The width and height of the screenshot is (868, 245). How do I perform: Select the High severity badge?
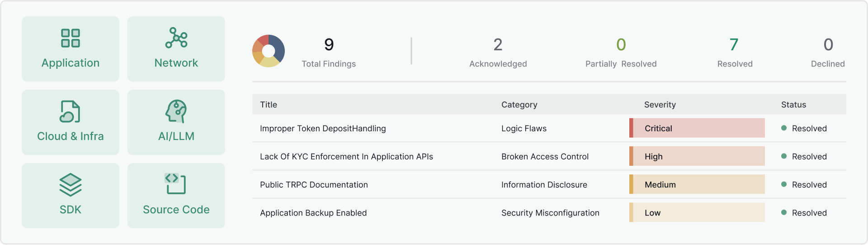pyautogui.click(x=697, y=156)
